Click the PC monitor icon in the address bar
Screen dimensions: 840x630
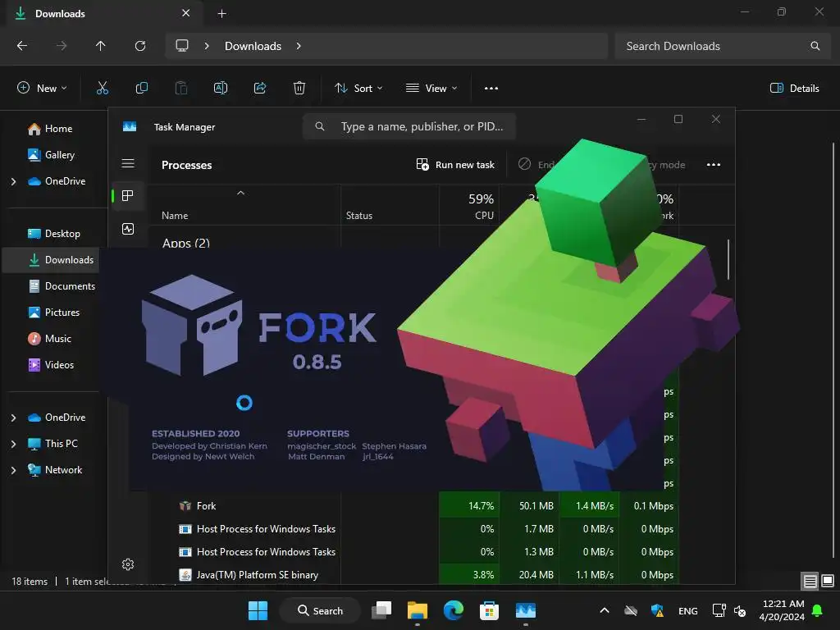(x=182, y=46)
